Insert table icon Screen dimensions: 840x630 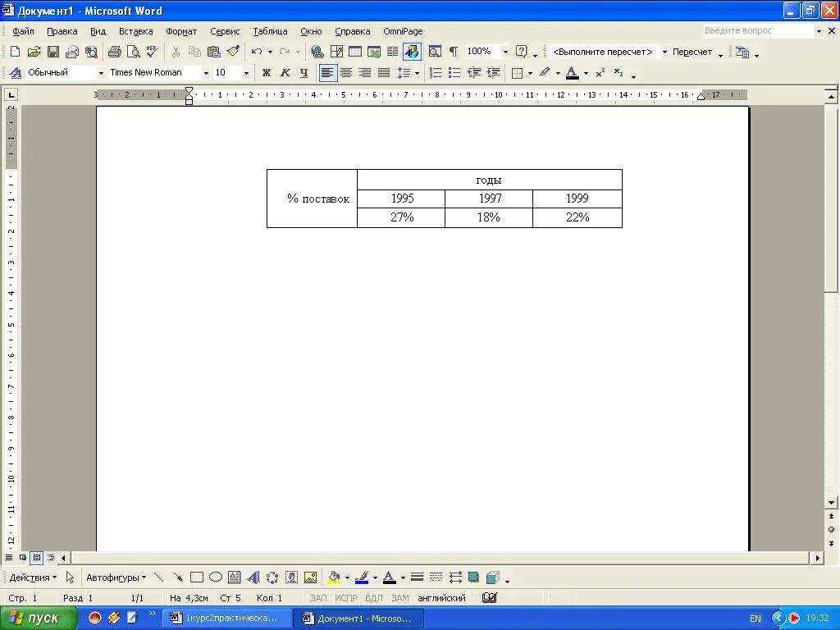355,52
